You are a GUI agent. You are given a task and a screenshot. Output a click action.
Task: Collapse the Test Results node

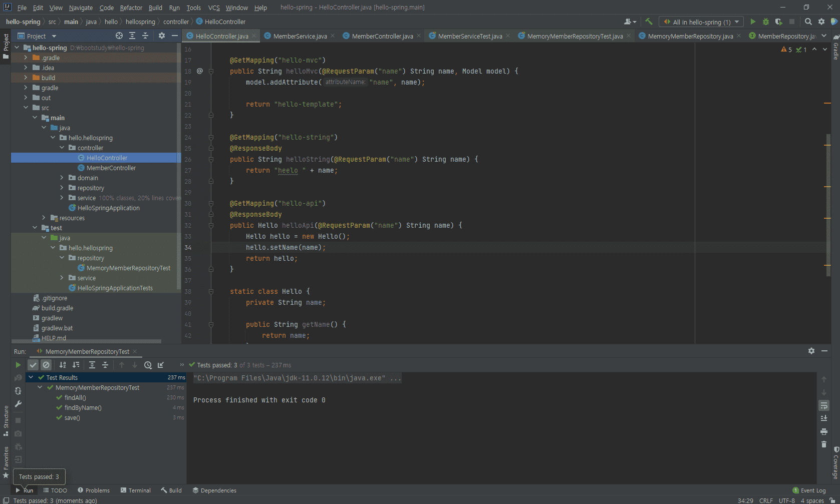tap(31, 377)
